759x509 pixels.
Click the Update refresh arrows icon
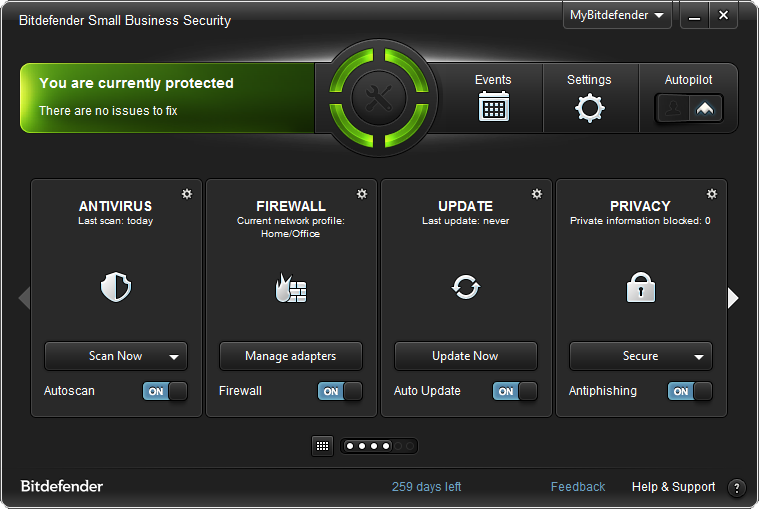point(465,288)
